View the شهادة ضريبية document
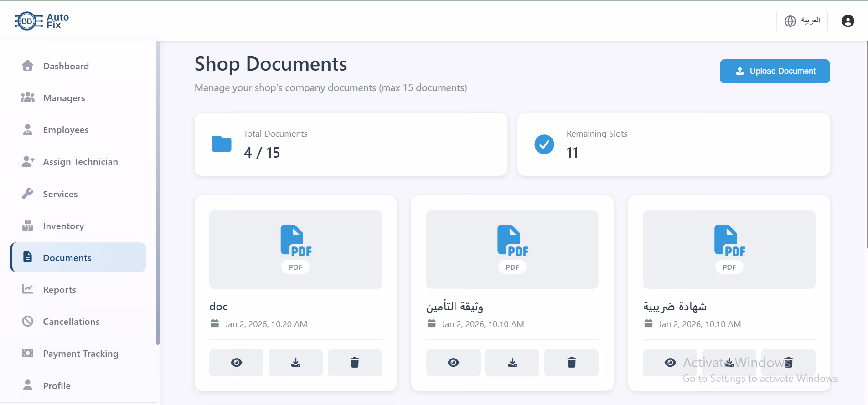Screen dimensions: 868x405 pyautogui.click(x=670, y=363)
